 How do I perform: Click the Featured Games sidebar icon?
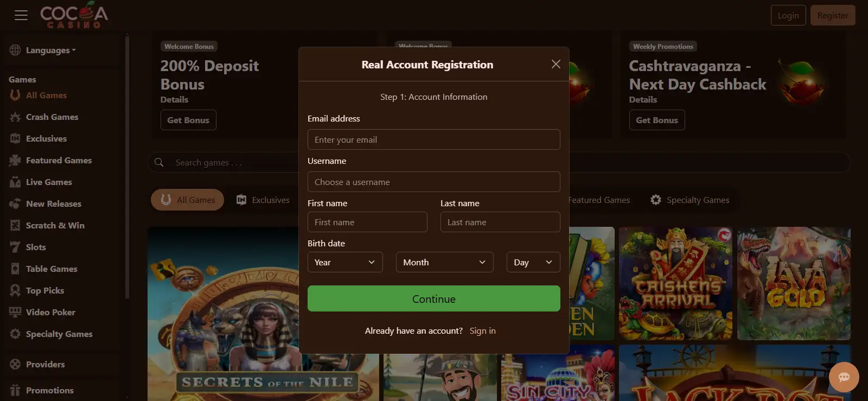point(15,160)
